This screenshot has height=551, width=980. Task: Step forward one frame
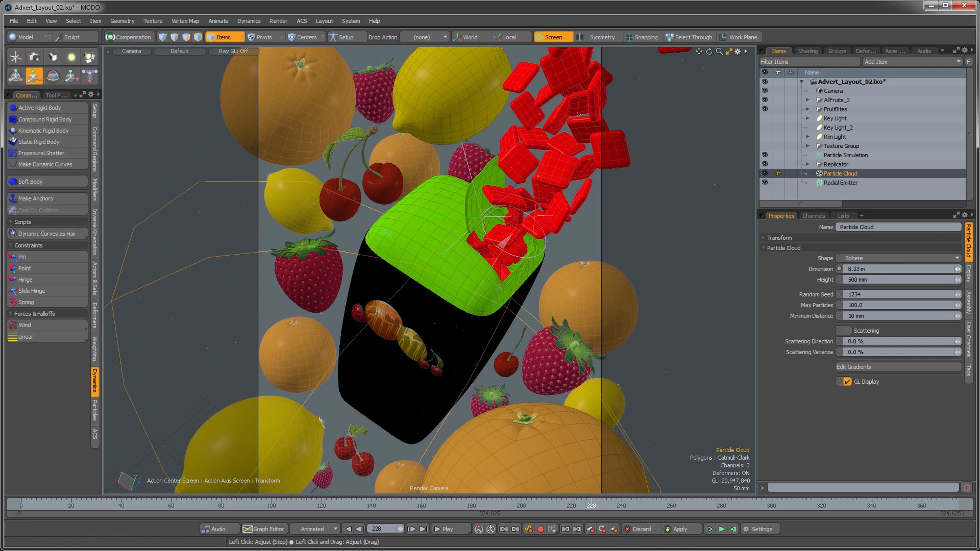pos(412,529)
